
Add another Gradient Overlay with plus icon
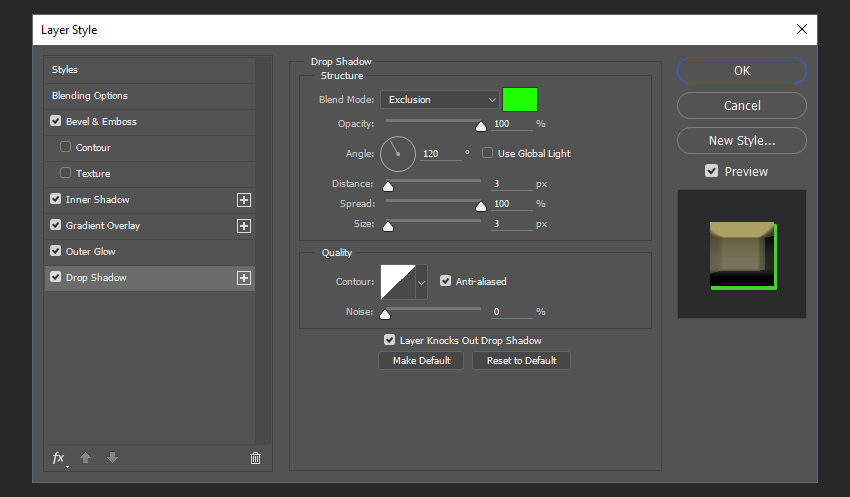pos(243,226)
